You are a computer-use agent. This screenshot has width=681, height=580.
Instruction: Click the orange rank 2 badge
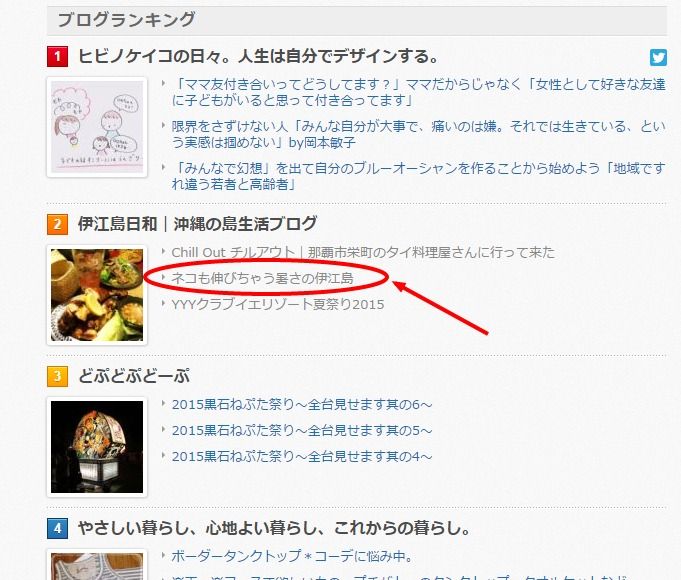click(57, 225)
